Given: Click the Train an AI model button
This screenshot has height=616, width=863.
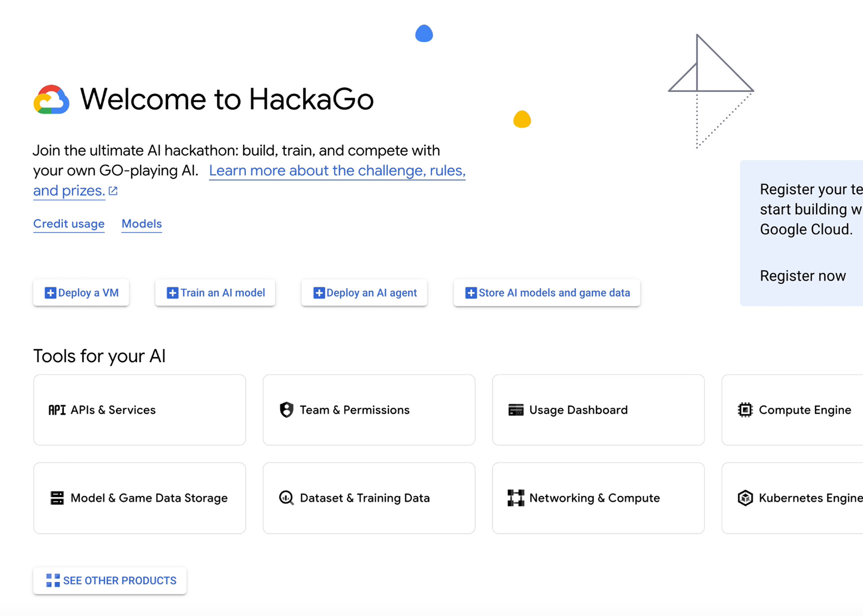Looking at the screenshot, I should click(215, 293).
